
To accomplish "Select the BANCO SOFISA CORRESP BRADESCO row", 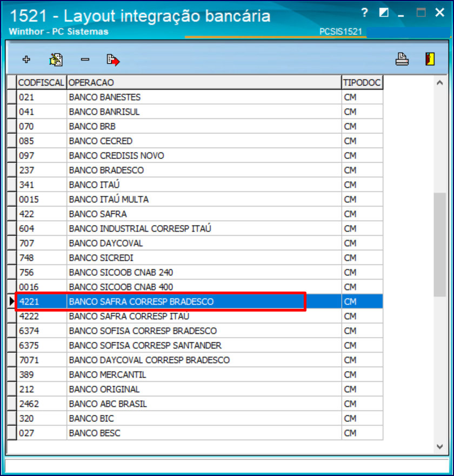I will click(195, 330).
